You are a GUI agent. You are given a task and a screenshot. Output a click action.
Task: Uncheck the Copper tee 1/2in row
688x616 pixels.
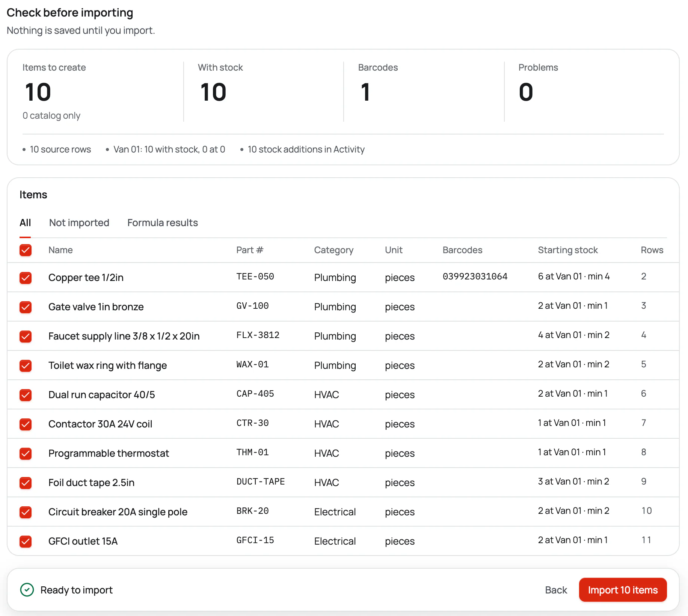click(x=26, y=278)
